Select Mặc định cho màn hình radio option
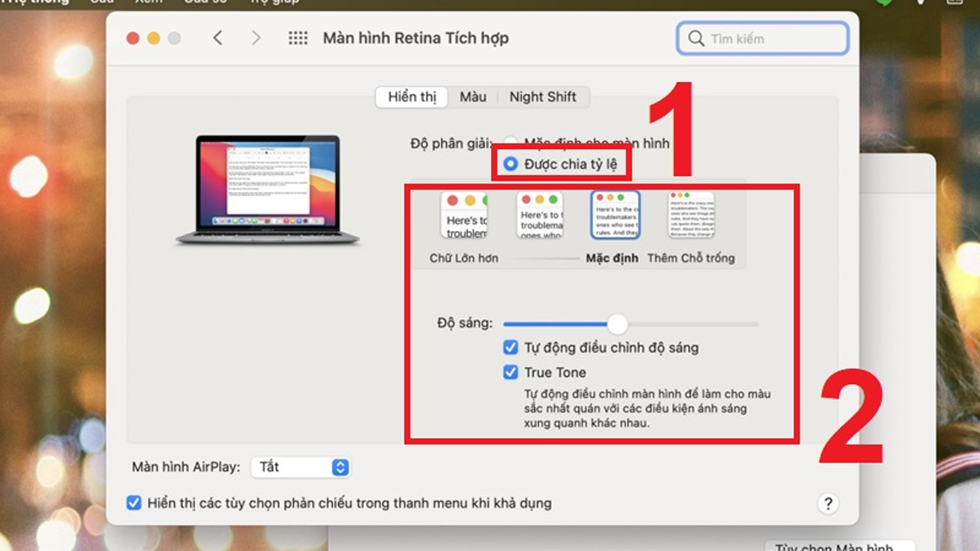 click(x=511, y=144)
